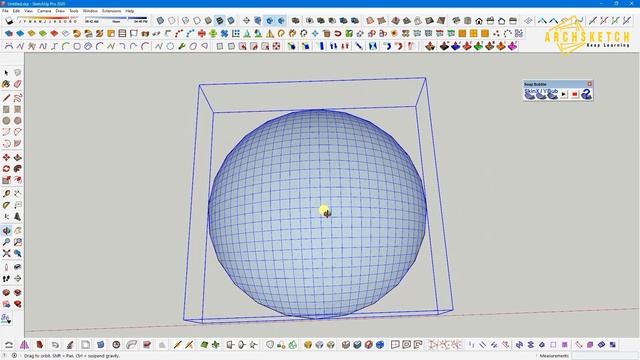Choose the Axes tool
Viewport: 640px width, 360px height.
coord(6,217)
